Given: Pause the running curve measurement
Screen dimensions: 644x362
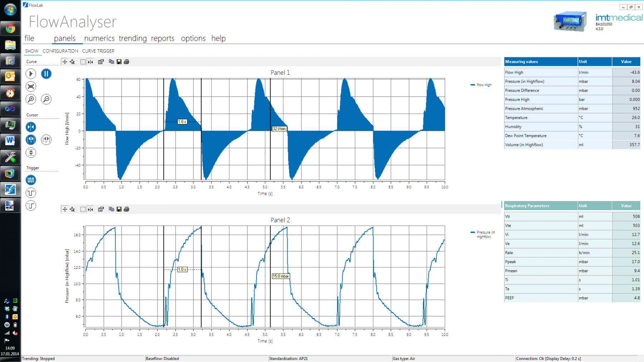Looking at the screenshot, I should coord(46,74).
